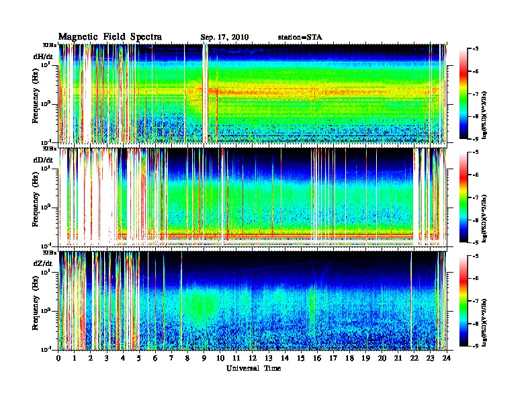Click the dH/dt panel color scale bar
The height and width of the screenshot is (411, 532).
coord(463,94)
